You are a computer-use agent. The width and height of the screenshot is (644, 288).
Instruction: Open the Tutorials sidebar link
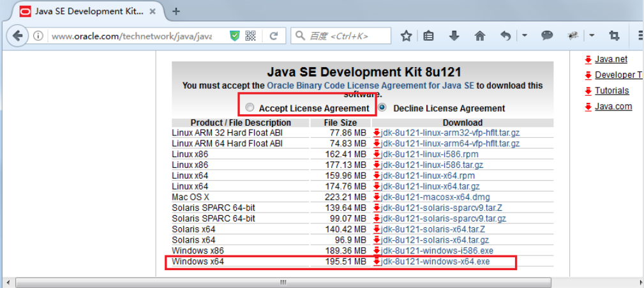point(612,91)
